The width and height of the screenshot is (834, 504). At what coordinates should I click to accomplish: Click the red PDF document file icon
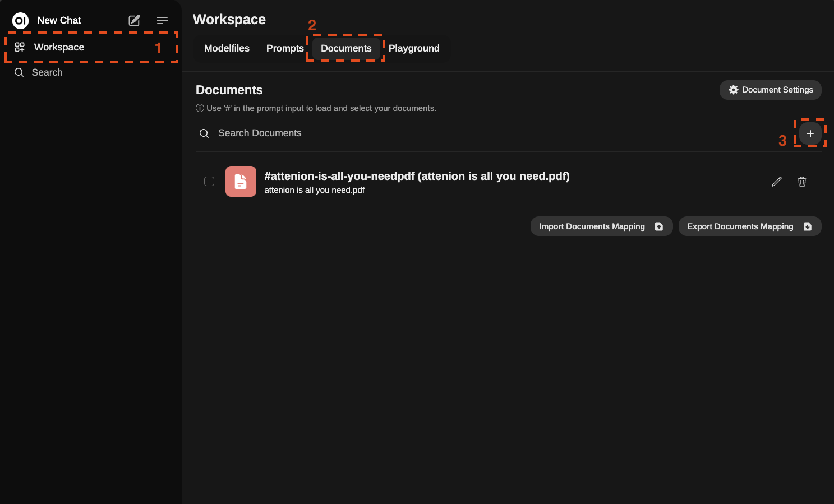241,181
